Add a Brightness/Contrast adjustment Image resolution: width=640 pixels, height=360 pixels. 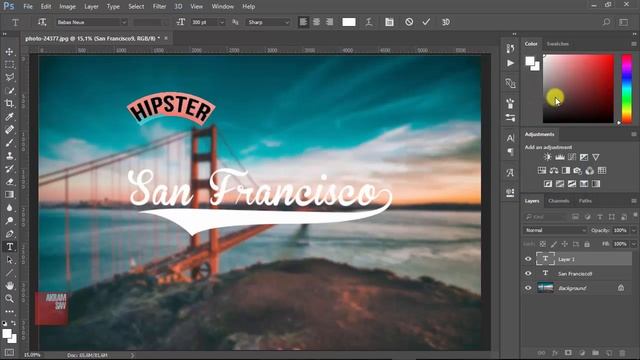[547, 157]
